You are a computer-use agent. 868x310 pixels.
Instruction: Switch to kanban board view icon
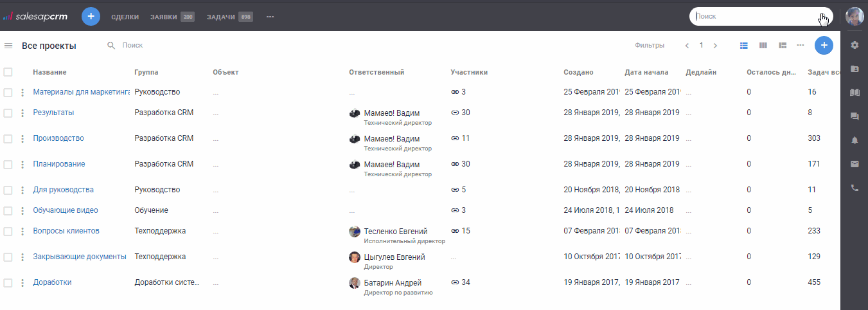(763, 46)
